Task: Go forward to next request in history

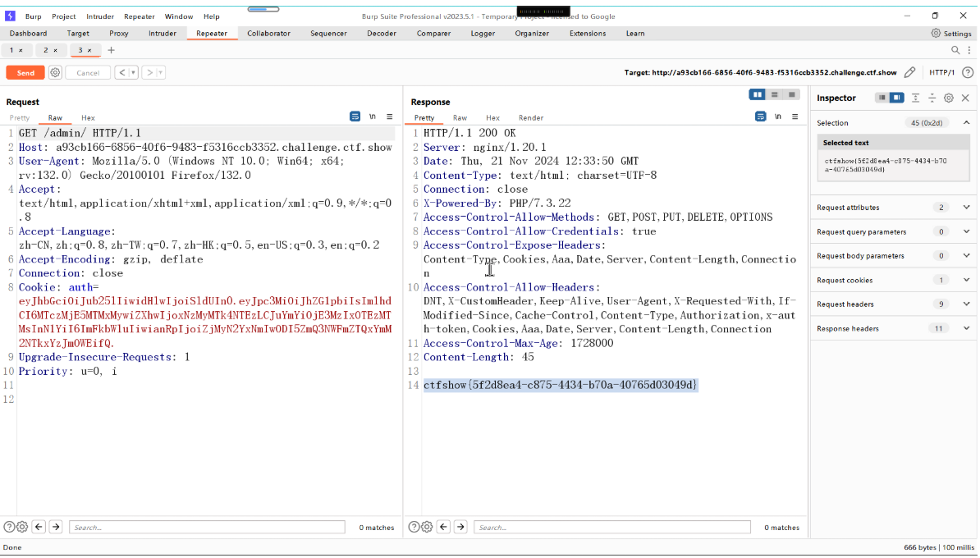Action: point(149,72)
